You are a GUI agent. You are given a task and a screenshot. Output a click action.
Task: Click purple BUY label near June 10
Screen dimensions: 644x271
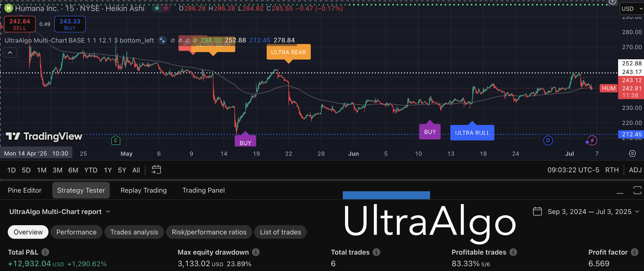click(x=430, y=132)
